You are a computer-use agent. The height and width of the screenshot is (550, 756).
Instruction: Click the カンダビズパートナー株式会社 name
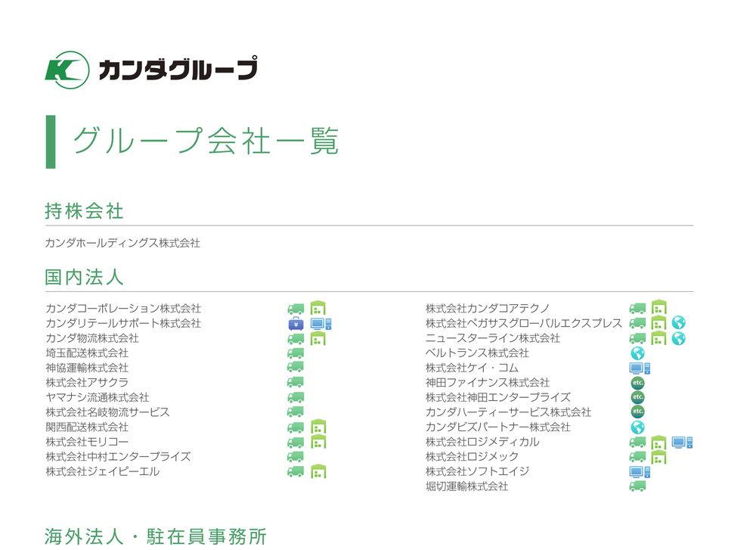click(x=498, y=427)
